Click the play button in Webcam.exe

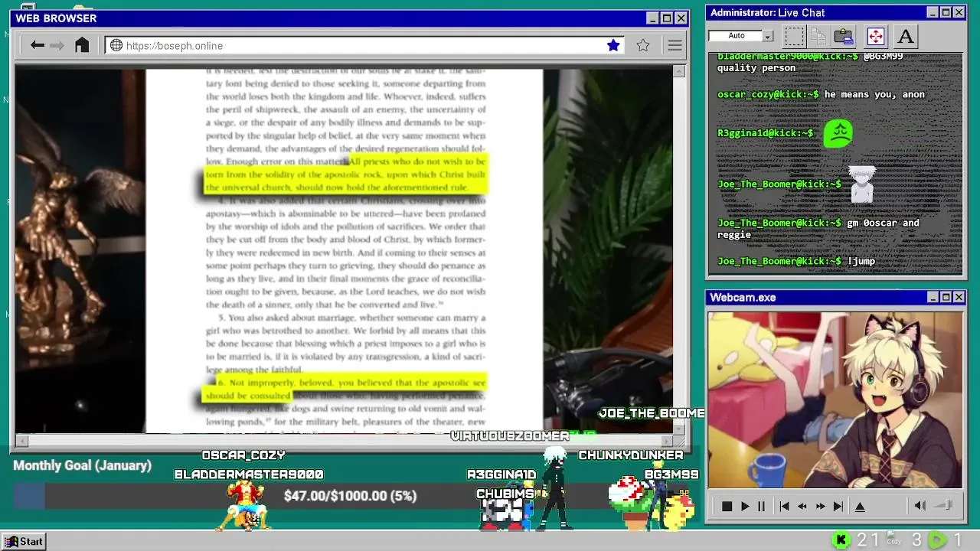pyautogui.click(x=744, y=506)
